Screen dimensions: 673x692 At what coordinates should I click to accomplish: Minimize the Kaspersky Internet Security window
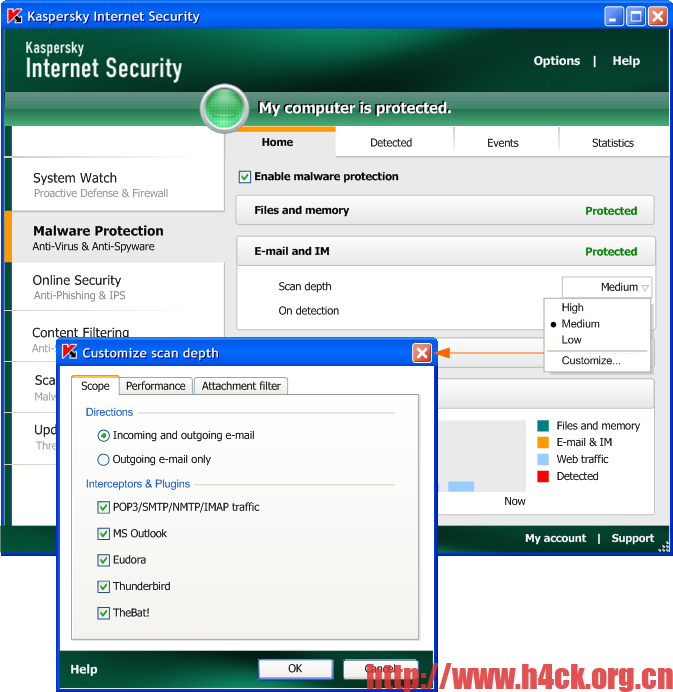(x=613, y=17)
